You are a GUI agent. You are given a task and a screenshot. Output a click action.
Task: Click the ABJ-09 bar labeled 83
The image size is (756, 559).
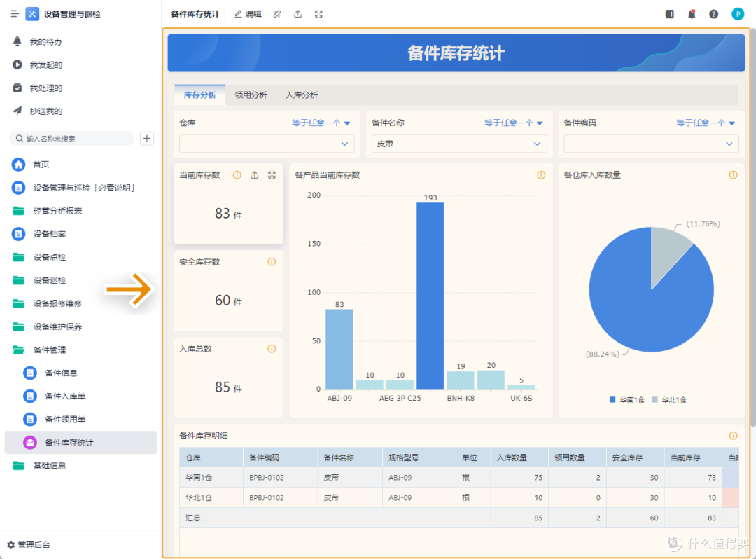click(339, 349)
